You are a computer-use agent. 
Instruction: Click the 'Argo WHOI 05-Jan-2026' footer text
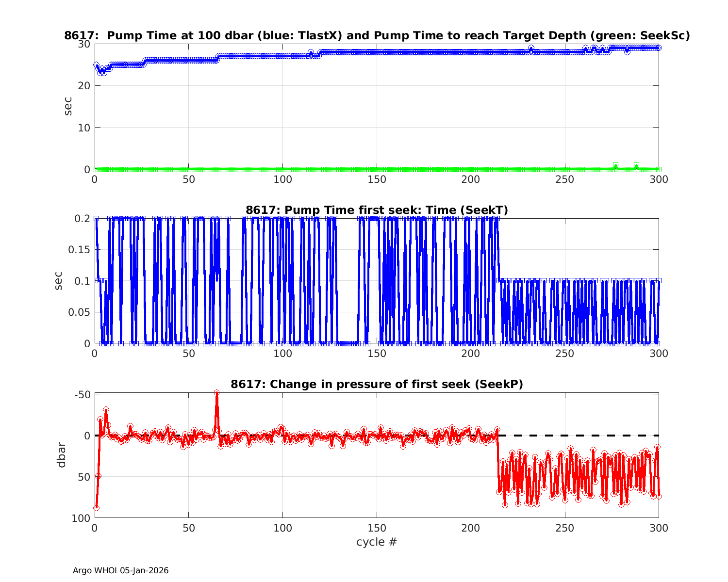[120, 570]
